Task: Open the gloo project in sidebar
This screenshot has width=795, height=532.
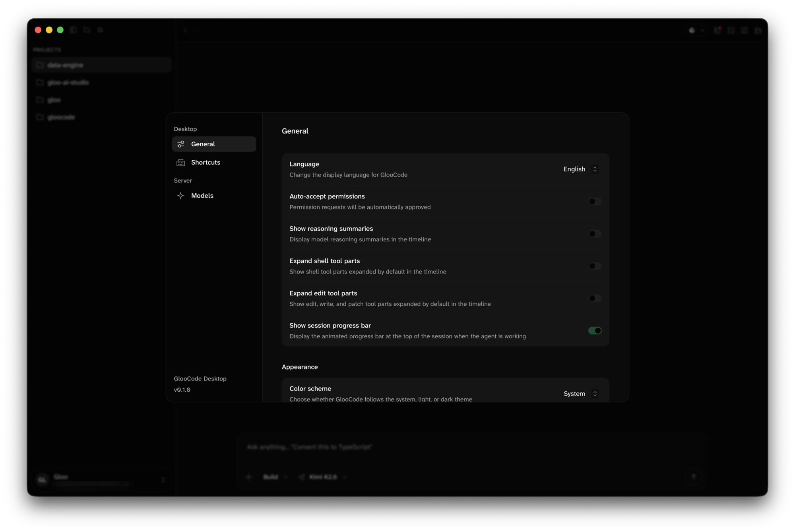Action: [x=101, y=100]
